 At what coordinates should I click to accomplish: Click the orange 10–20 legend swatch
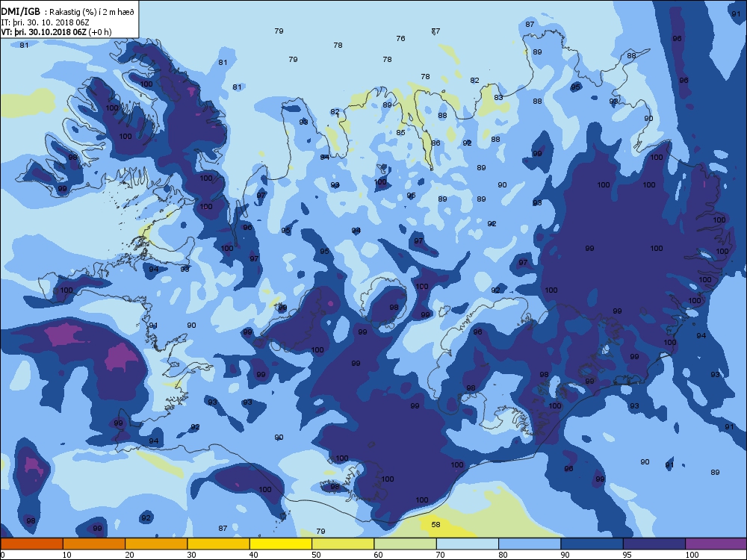(94, 544)
